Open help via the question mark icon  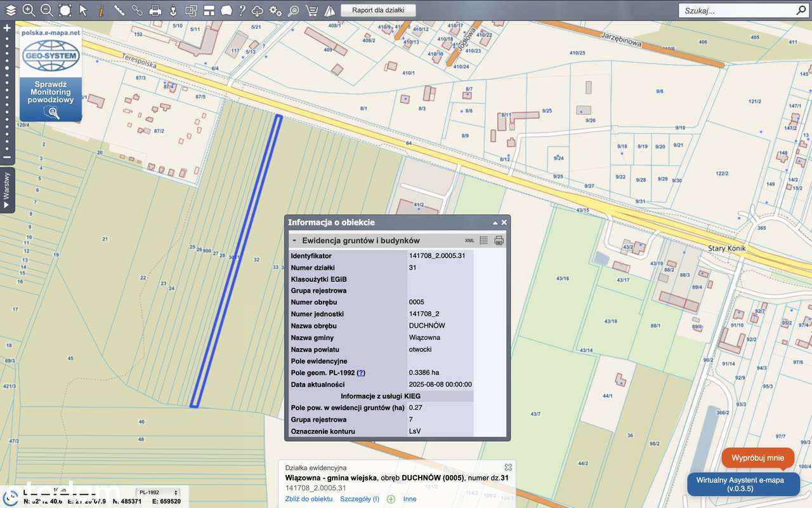pyautogui.click(x=242, y=10)
